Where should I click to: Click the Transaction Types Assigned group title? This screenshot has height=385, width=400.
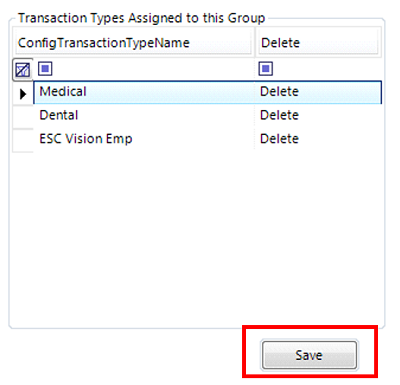[x=141, y=18]
